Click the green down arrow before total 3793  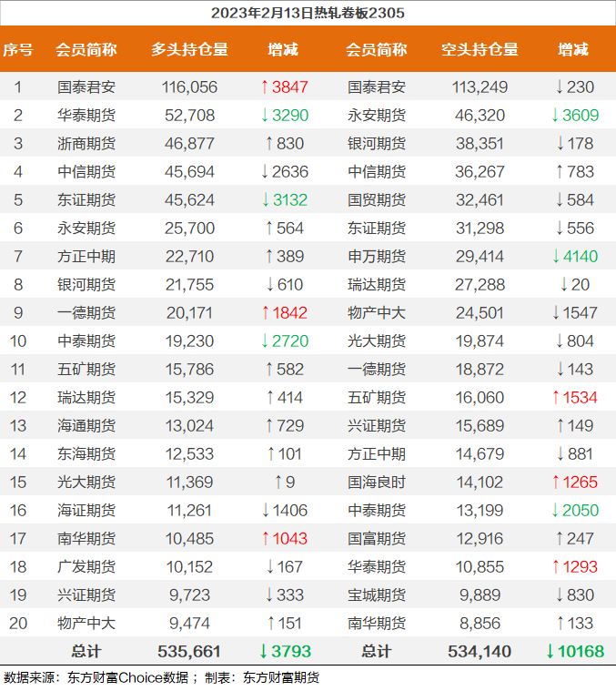(x=264, y=652)
